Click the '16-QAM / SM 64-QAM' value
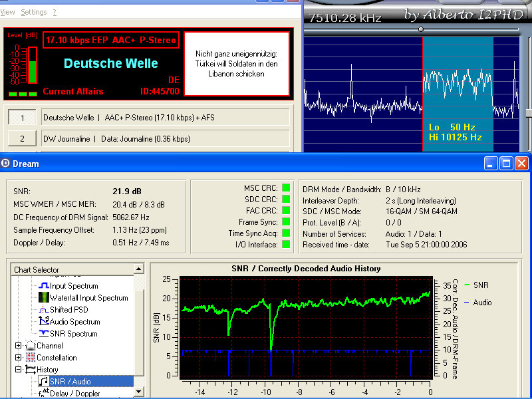532x399 pixels. tap(422, 211)
